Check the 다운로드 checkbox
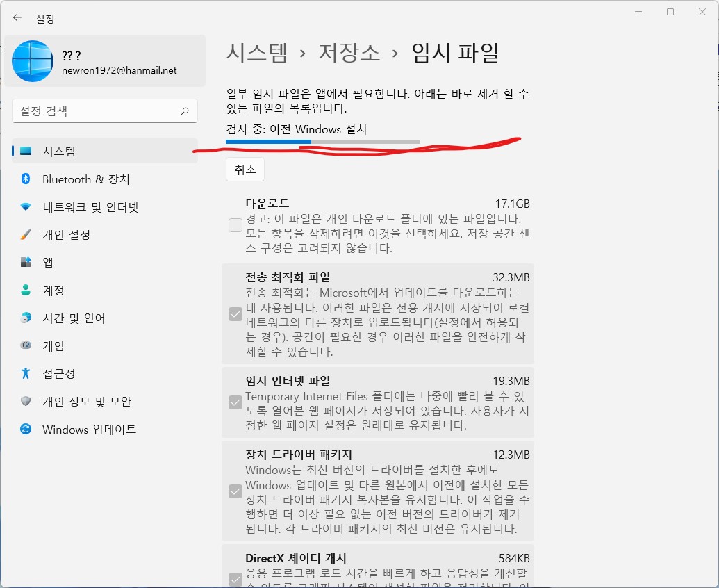 point(235,225)
